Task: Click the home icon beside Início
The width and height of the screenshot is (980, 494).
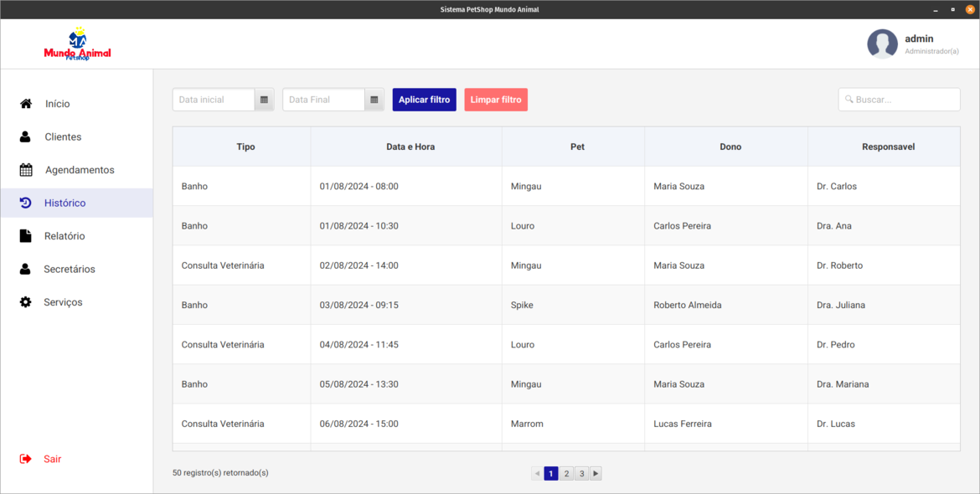Action: pos(26,104)
